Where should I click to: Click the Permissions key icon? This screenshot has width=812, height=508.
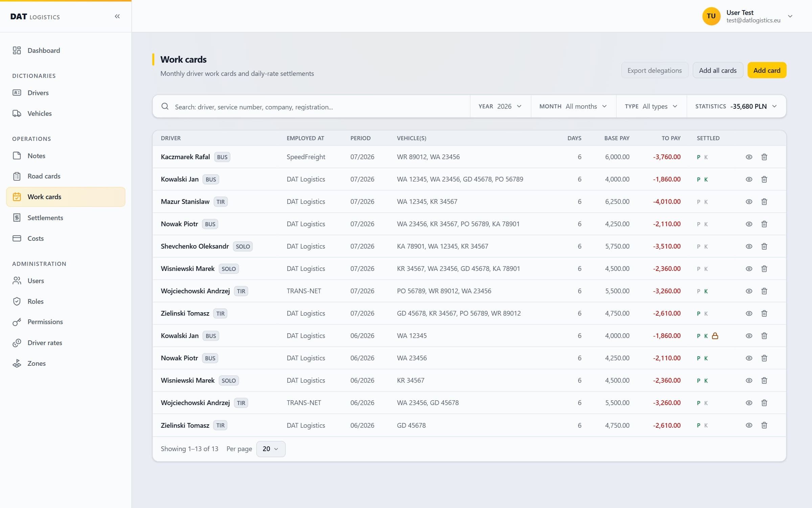pos(17,322)
